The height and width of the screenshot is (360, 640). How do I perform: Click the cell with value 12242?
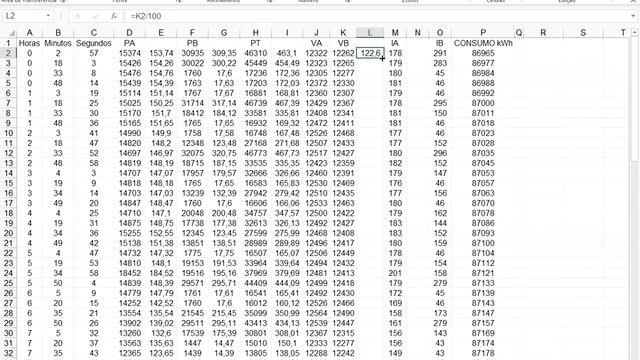point(343,353)
